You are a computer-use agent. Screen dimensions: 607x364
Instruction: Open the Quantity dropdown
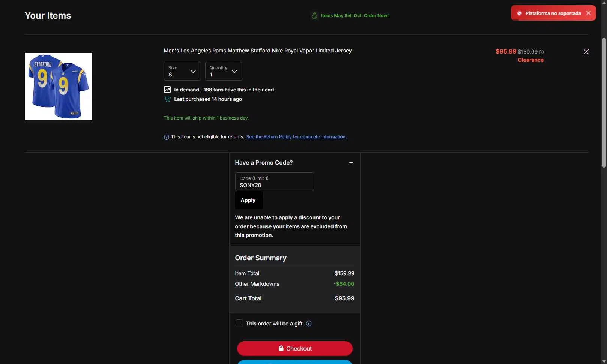pos(224,71)
